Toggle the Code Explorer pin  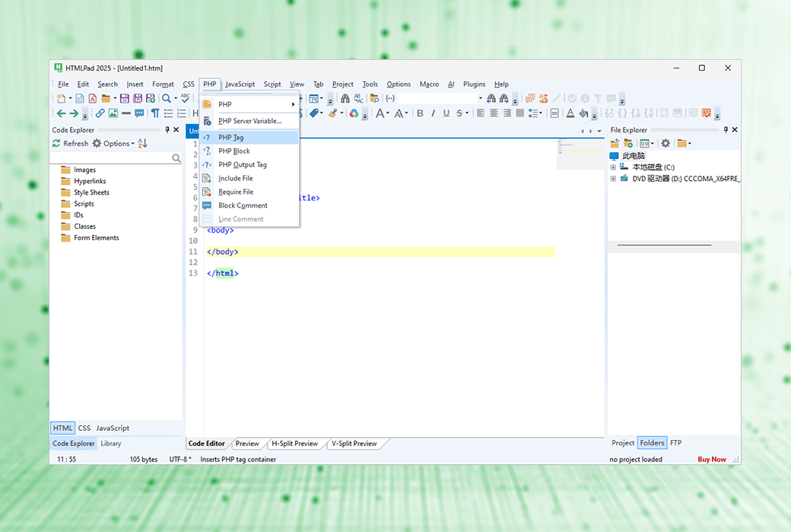coord(167,130)
